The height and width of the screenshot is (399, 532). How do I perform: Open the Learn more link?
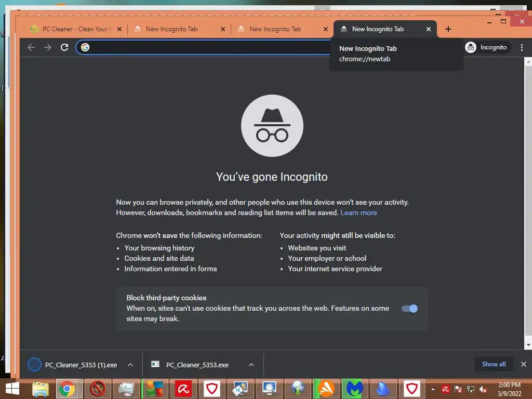pyautogui.click(x=358, y=212)
